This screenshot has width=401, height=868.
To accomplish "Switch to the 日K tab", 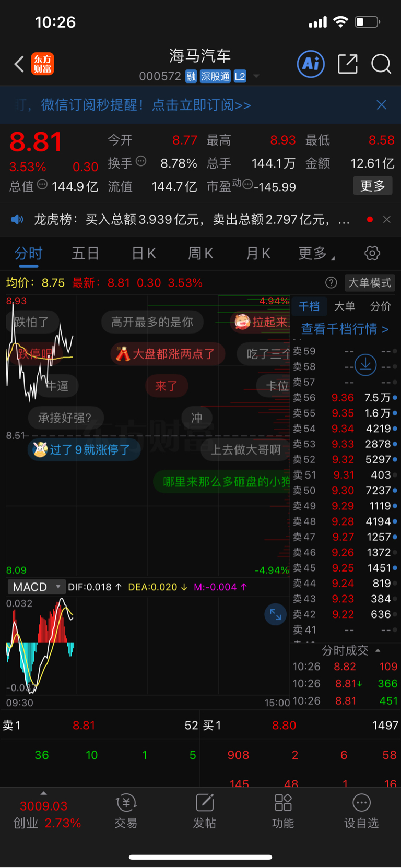I will (144, 254).
